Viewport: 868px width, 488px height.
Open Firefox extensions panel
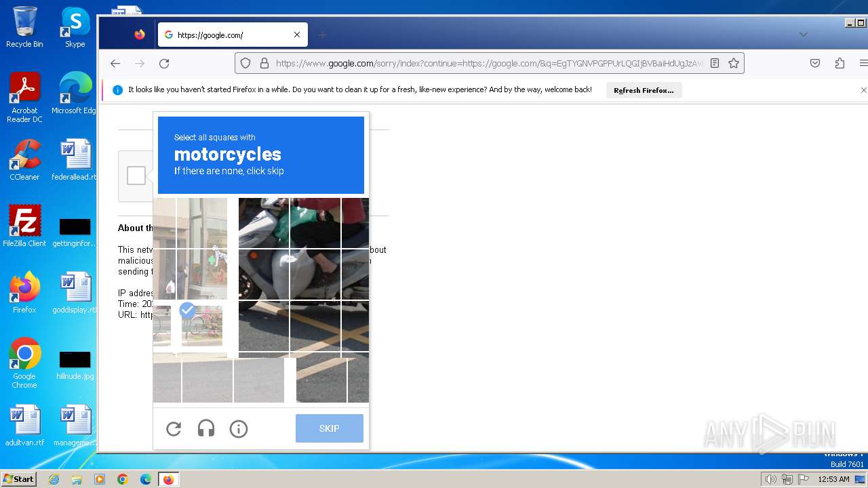tap(840, 63)
